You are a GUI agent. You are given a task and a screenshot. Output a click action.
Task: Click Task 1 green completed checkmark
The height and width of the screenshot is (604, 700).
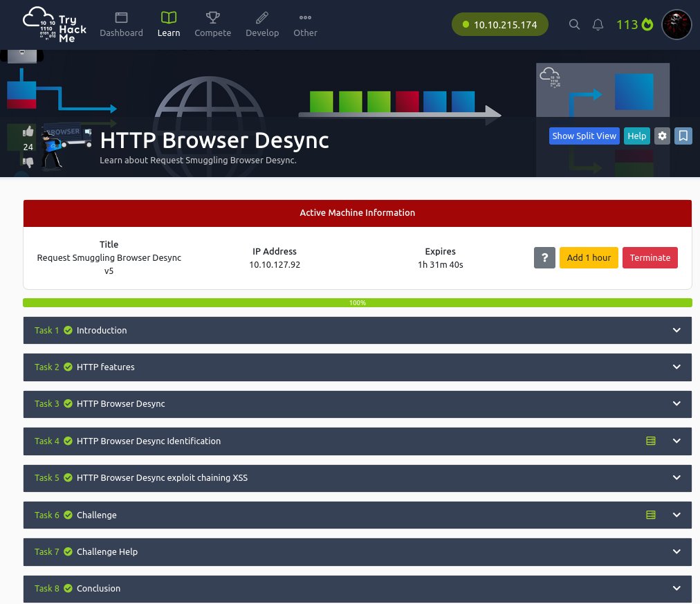(68, 330)
